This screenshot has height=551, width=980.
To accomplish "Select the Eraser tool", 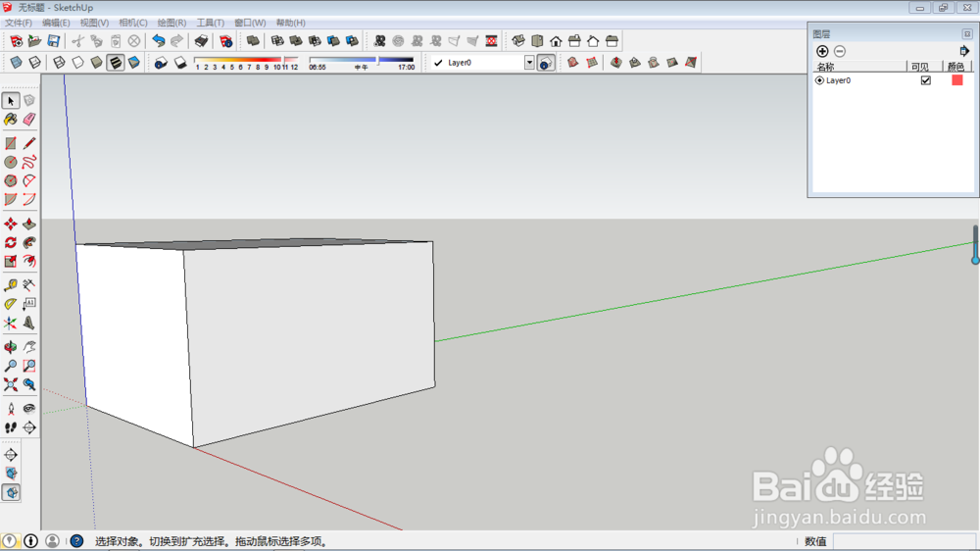I will click(28, 119).
